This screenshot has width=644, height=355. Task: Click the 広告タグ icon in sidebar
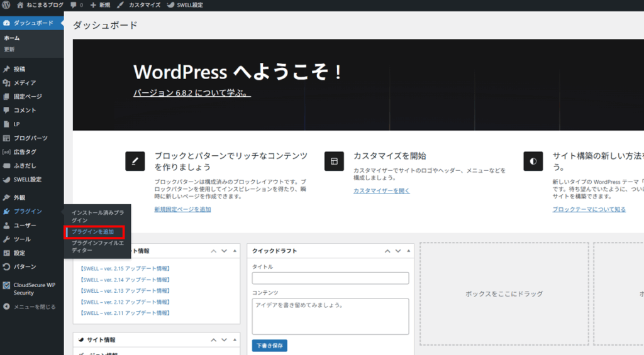coord(6,152)
